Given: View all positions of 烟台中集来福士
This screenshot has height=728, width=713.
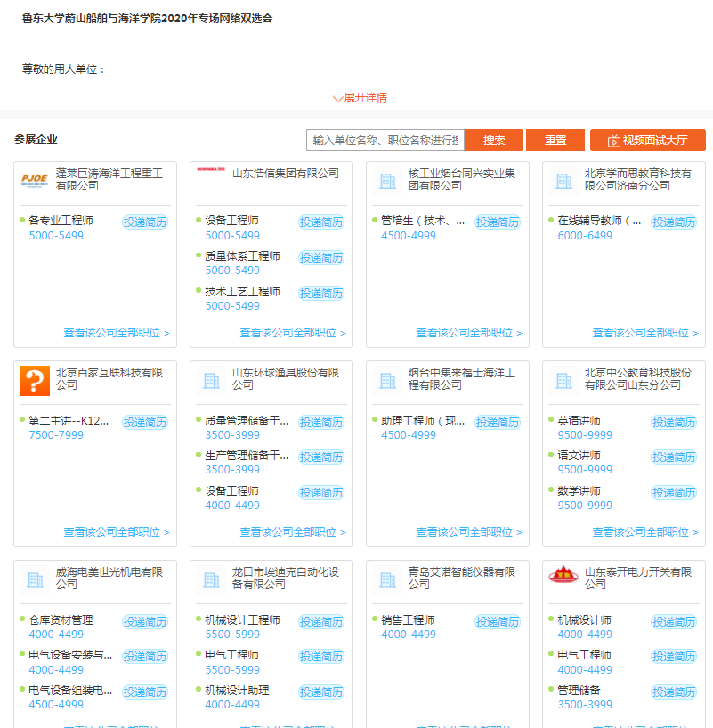Looking at the screenshot, I should point(469,532).
